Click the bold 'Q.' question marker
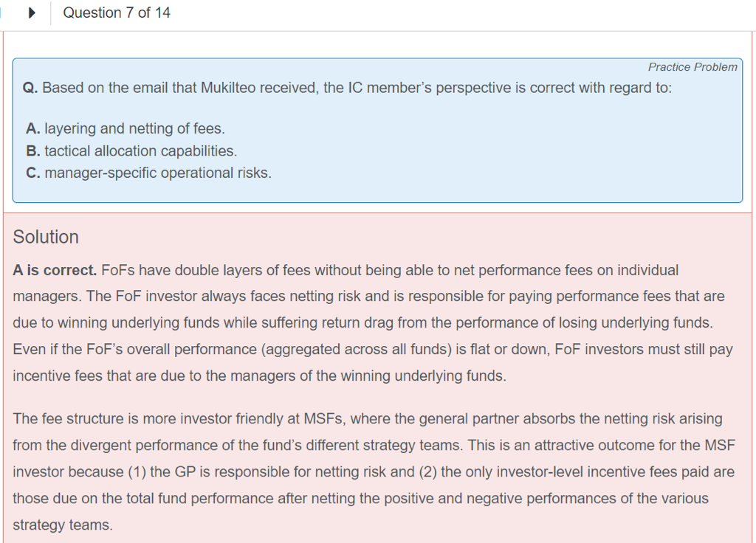This screenshot has width=756, height=543. [30, 89]
